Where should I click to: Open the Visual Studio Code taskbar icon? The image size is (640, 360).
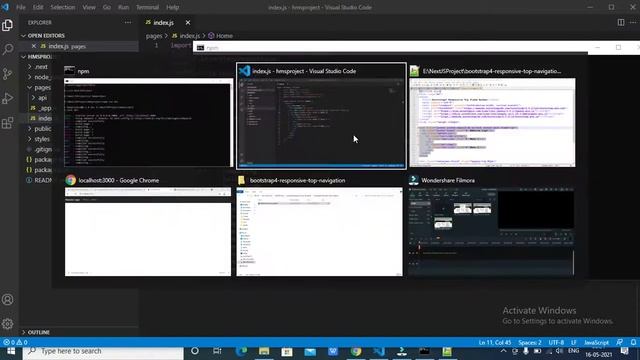coord(379,351)
